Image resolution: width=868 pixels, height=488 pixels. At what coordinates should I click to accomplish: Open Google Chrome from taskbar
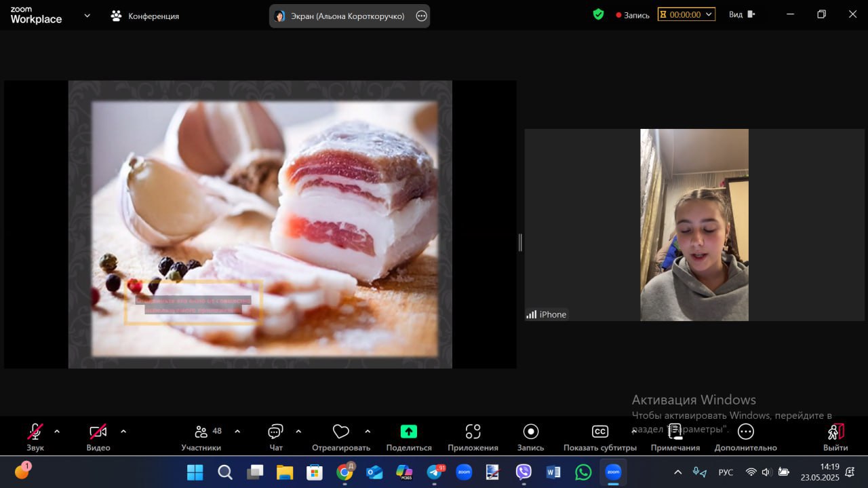pos(344,472)
